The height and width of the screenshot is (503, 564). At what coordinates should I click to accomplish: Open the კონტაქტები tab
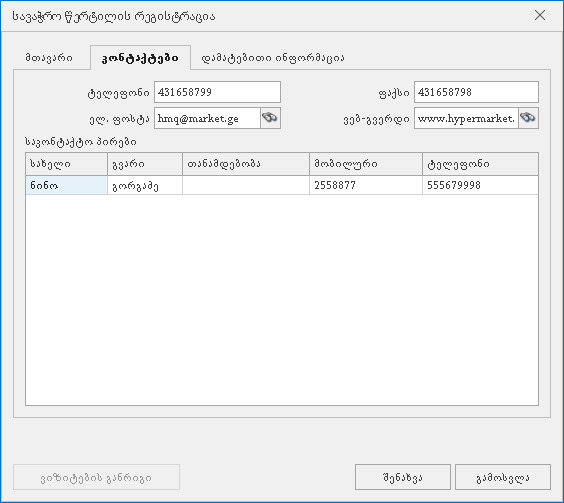point(140,58)
